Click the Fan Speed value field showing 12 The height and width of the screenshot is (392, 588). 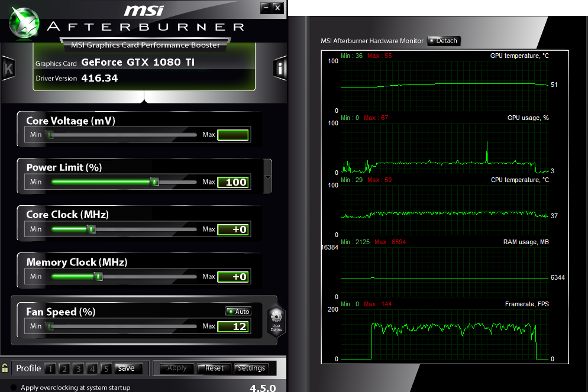pyautogui.click(x=233, y=326)
